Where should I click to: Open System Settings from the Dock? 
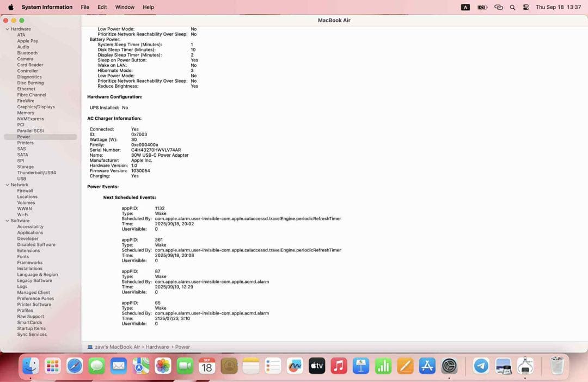tap(449, 366)
